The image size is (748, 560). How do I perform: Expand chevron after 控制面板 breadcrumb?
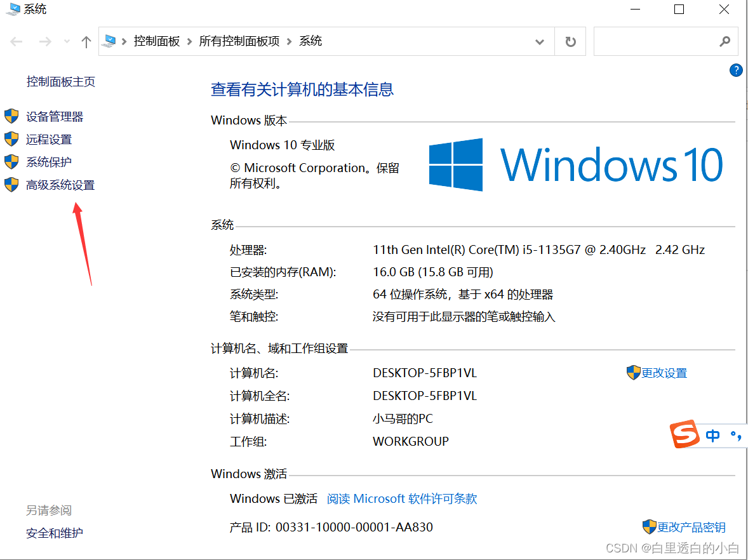(189, 42)
